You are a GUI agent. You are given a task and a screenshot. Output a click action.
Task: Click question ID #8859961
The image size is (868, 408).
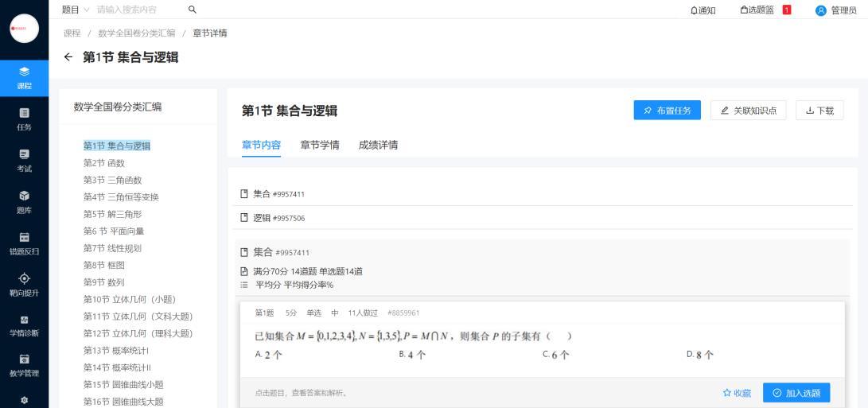[x=403, y=313]
